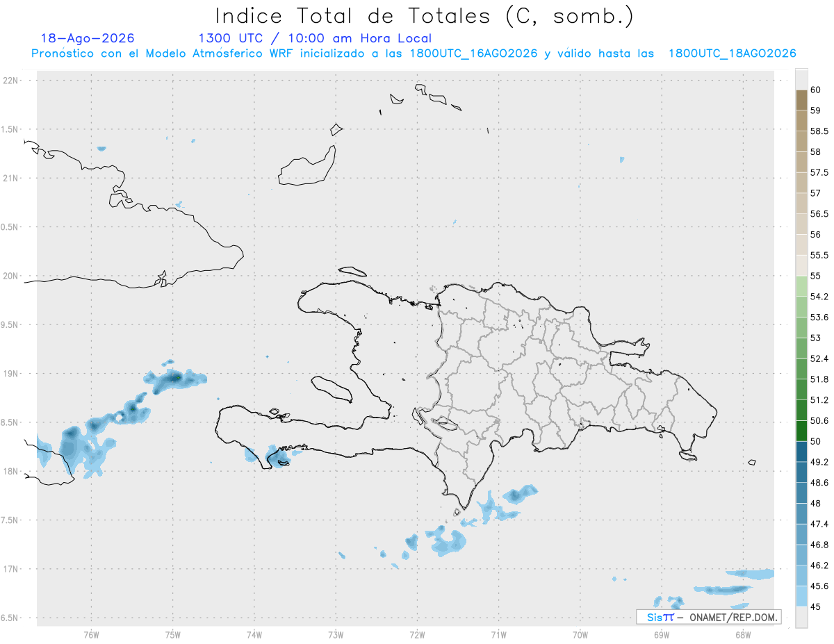Click the 1300 UTC / 10:00 am Hora Local text
The image size is (834, 644).
click(315, 39)
